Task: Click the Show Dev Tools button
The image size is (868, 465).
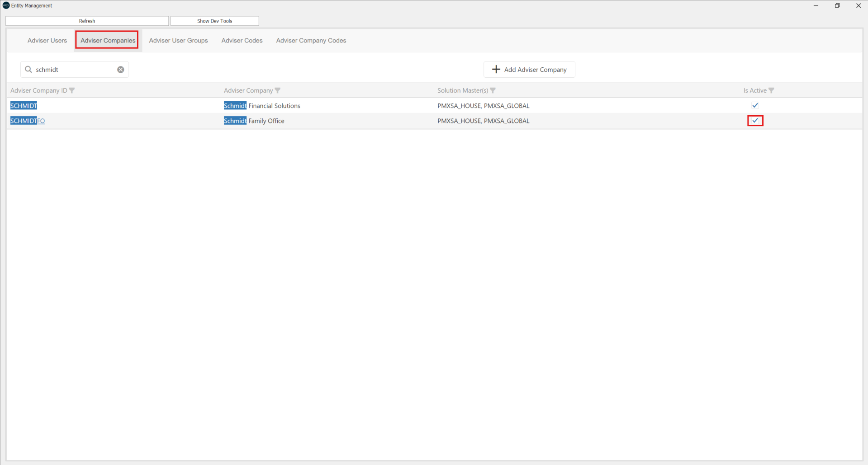Action: pos(214,21)
